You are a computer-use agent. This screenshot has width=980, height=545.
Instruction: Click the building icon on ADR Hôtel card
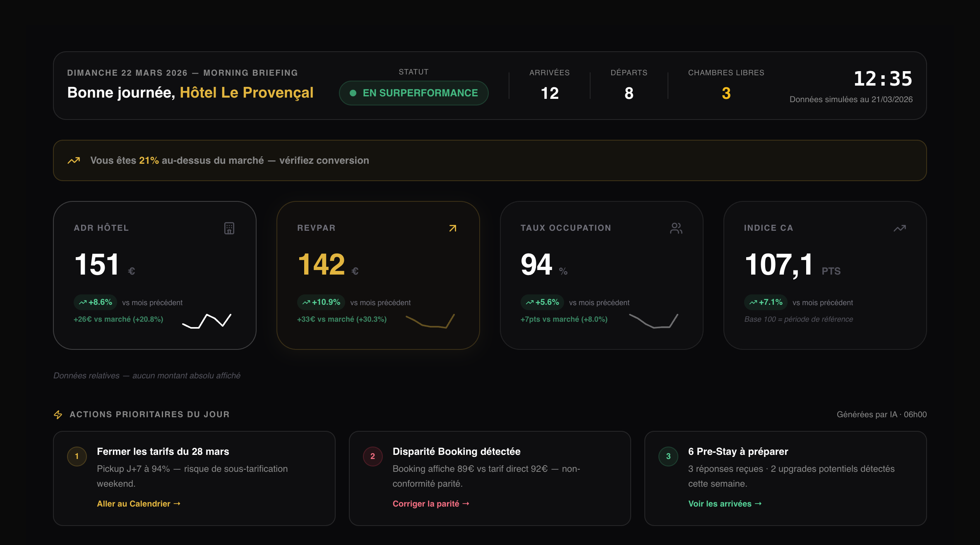coord(229,228)
